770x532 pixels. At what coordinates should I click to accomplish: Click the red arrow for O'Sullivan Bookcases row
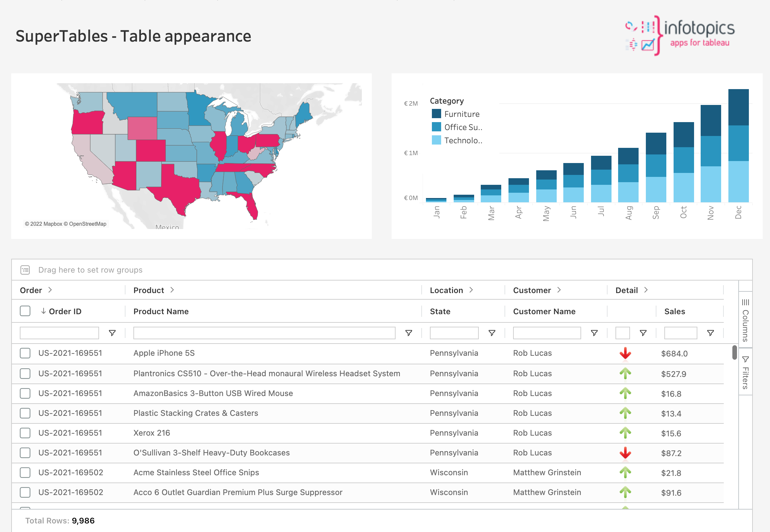click(625, 453)
